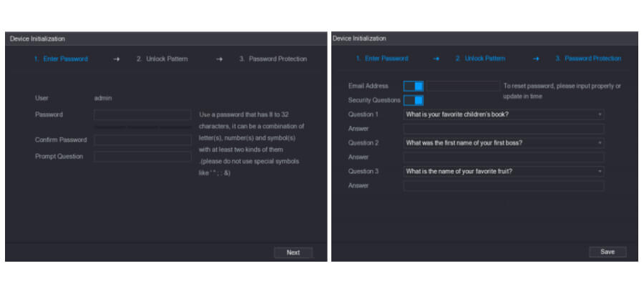Open the Question 3 favorite fruit dropdown

(503, 172)
